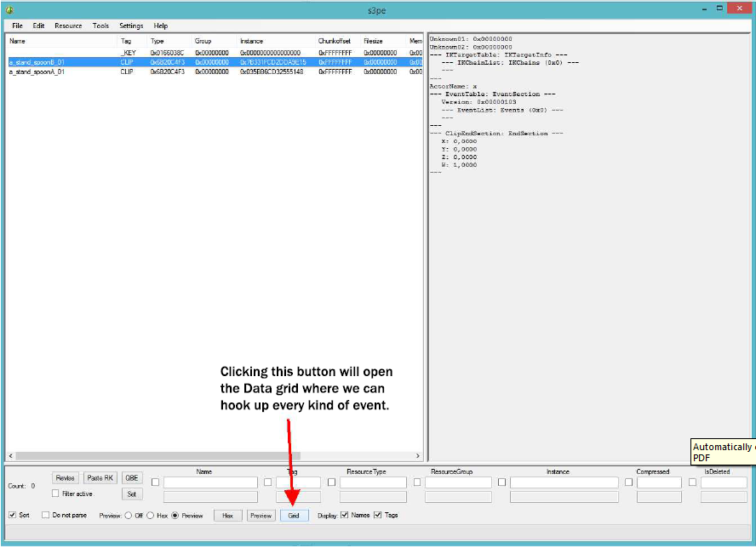Open the File menu
Screen dimensions: 756x548
[17, 26]
